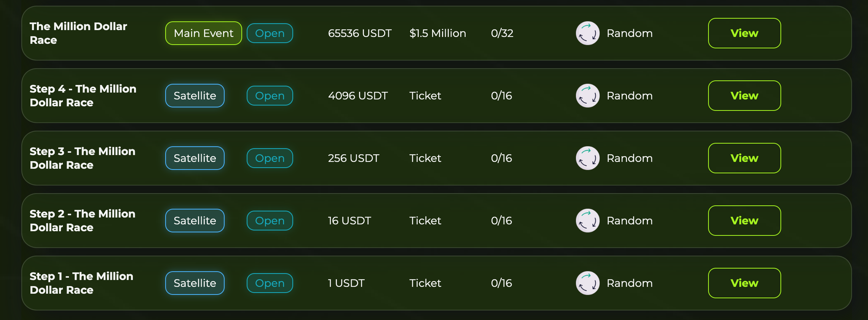868x320 pixels.
Task: Open the Step 1 - The Million Dollar Race title
Action: coord(81,283)
